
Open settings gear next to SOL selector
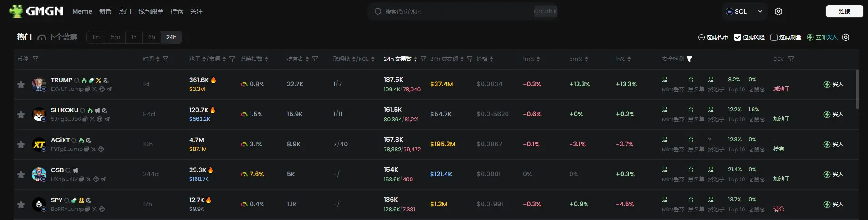pyautogui.click(x=778, y=11)
